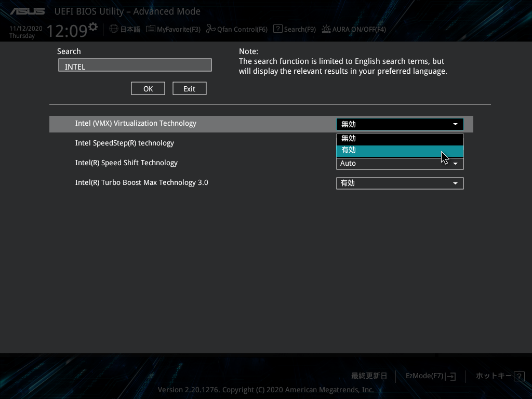Select Intel(R) Speed Shift Technology entry
532x399 pixels.
(x=126, y=163)
